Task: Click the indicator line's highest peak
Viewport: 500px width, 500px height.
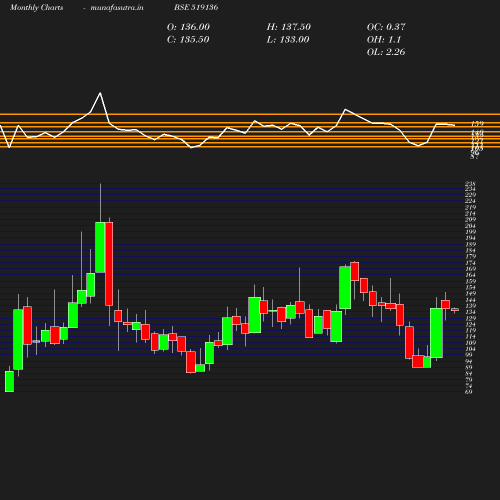Action: click(x=100, y=93)
